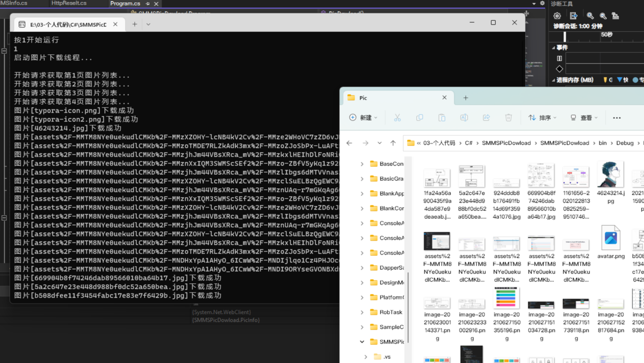Open the diagnostic panel settings gear at top
This screenshot has width=644, height=363.
point(542,3)
